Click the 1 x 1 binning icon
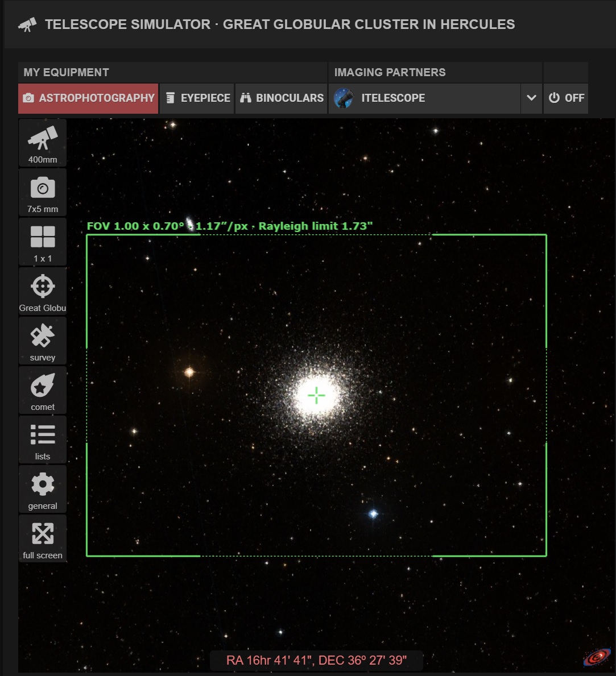The height and width of the screenshot is (676, 616). [x=42, y=241]
